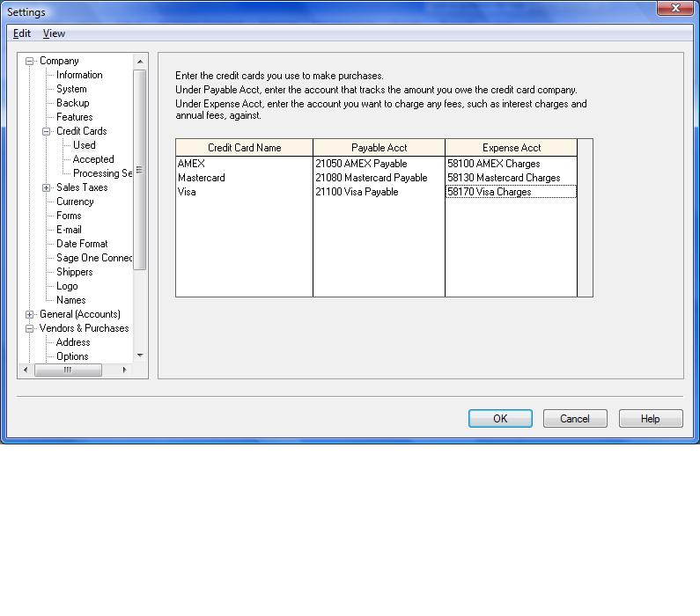The height and width of the screenshot is (616, 700).
Task: Select System in the settings tree
Action: tap(71, 89)
